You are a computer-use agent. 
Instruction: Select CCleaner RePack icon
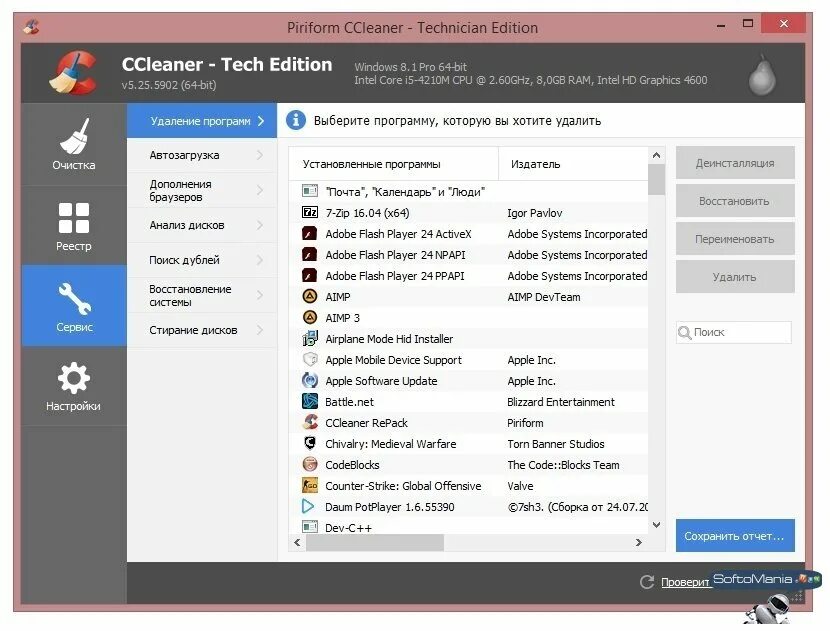310,422
